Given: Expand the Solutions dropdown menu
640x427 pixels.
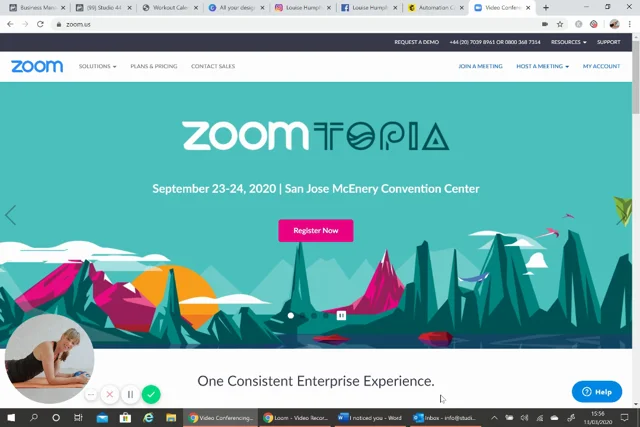Looking at the screenshot, I should (97, 66).
